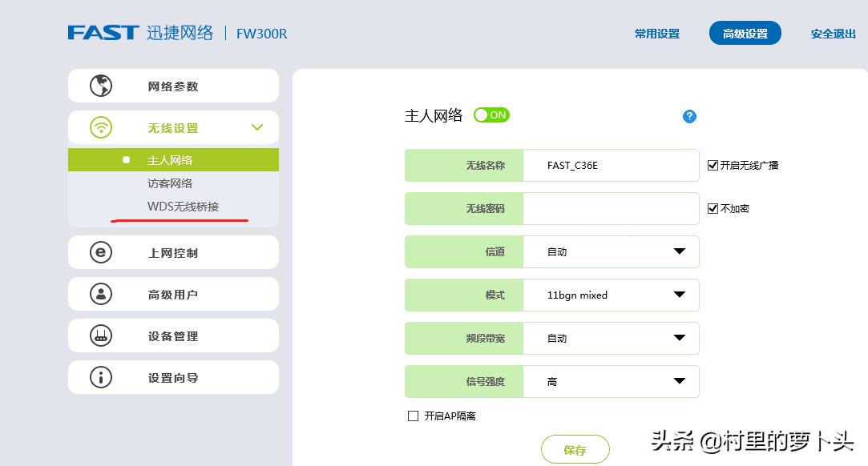Open 高级用户 via its person icon

(x=99, y=293)
